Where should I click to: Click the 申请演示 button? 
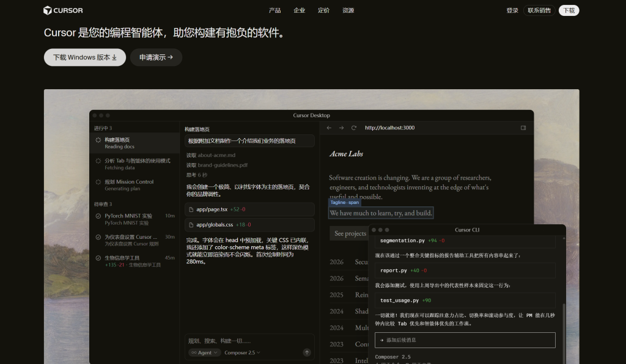156,57
